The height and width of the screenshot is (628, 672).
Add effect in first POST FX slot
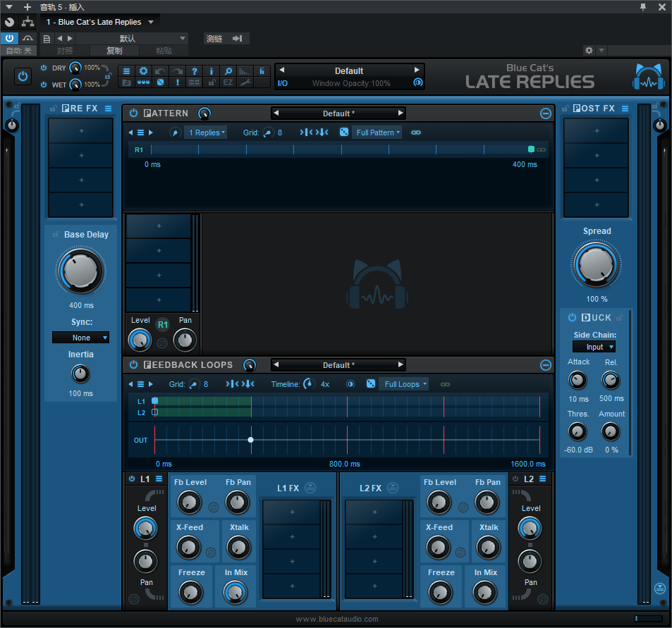click(597, 130)
